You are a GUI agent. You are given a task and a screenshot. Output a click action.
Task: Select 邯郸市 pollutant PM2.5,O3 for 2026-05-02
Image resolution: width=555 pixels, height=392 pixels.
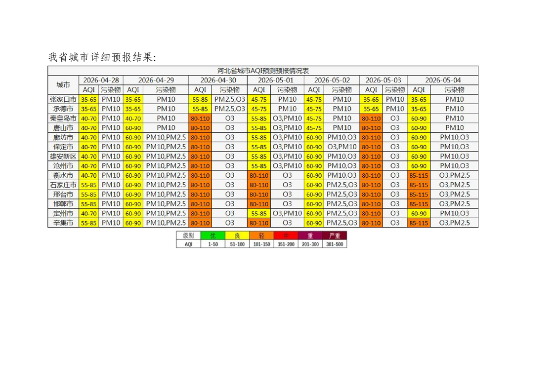(342, 204)
